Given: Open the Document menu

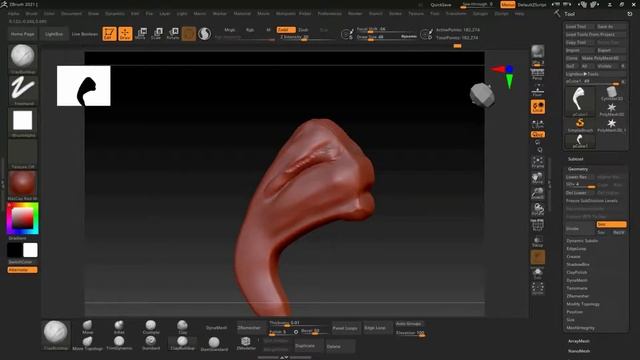Looking at the screenshot, I should [71, 13].
